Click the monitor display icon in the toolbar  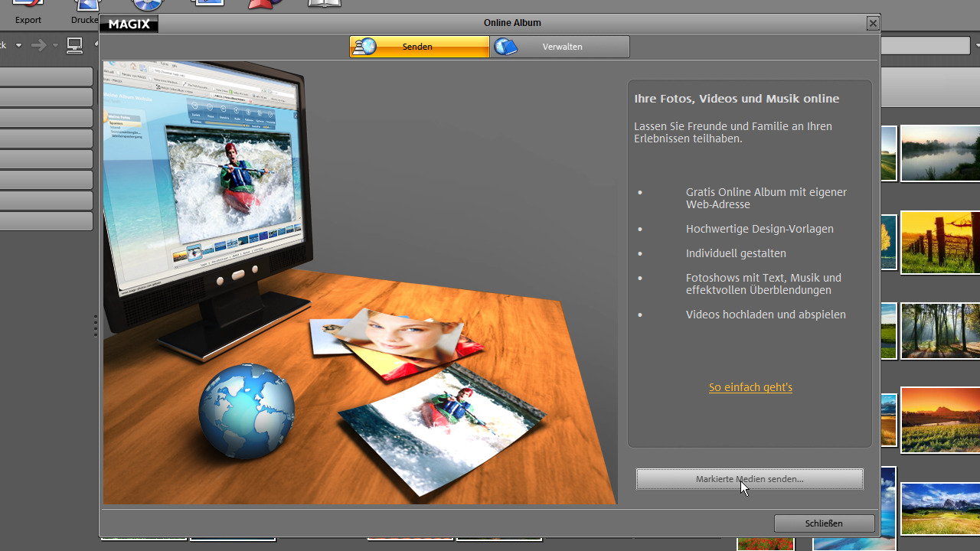[207, 5]
